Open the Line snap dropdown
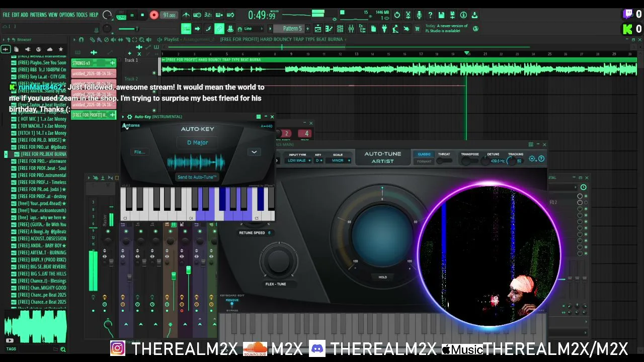 coord(253,29)
